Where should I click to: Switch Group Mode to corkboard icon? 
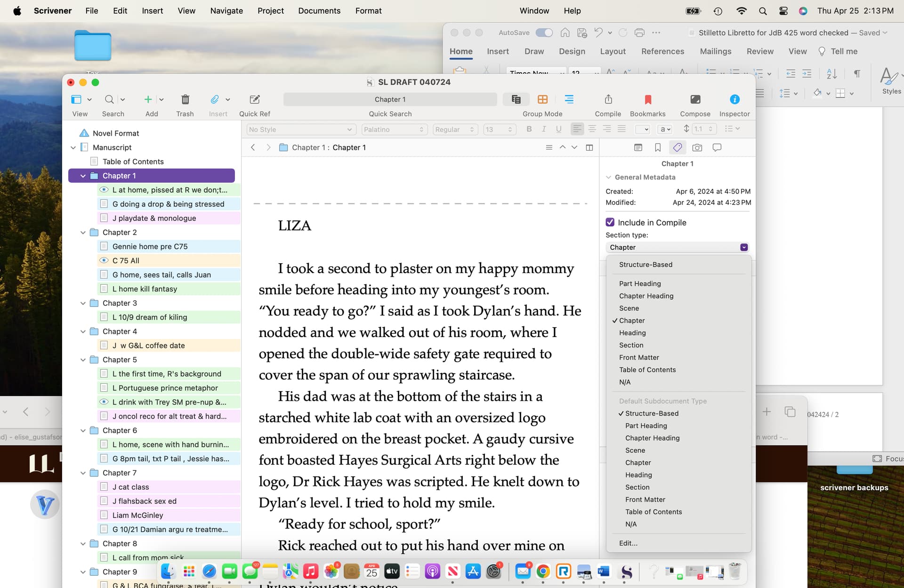[x=542, y=99]
